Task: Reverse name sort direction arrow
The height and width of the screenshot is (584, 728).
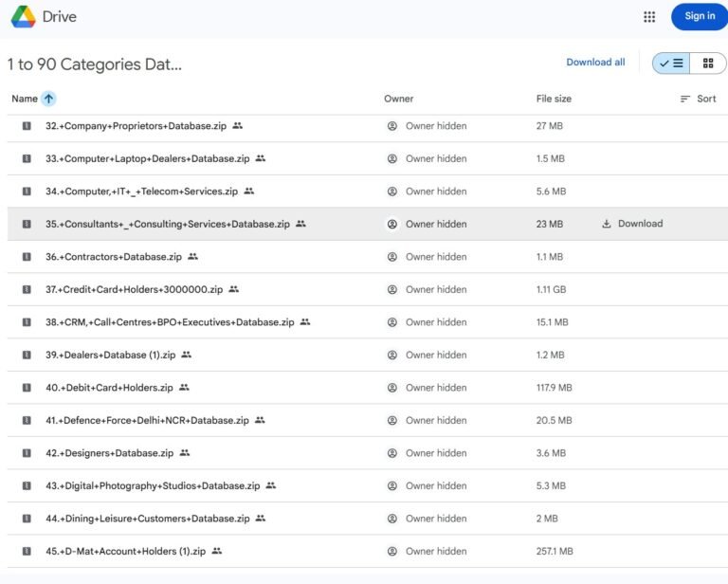Action: coord(48,99)
